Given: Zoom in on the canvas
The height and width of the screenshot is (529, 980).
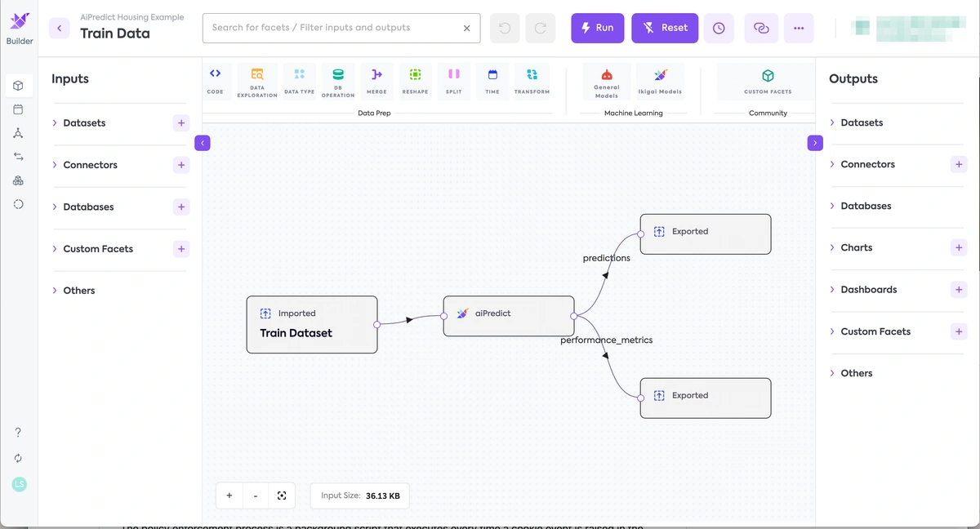Looking at the screenshot, I should (229, 496).
